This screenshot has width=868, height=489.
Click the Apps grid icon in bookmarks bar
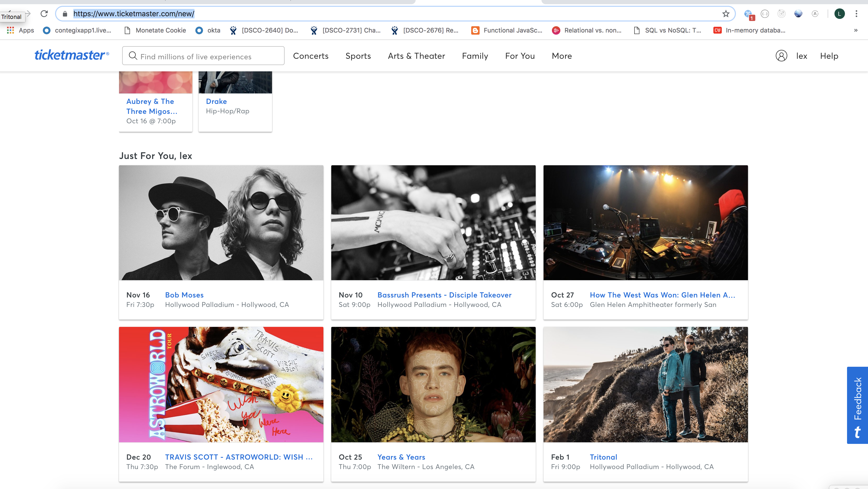[10, 30]
